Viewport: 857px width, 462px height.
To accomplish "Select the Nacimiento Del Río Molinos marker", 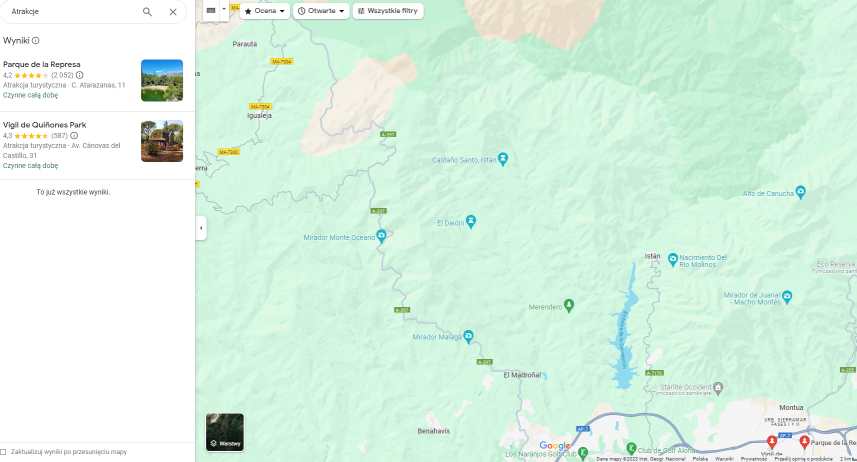I will coord(673,259).
